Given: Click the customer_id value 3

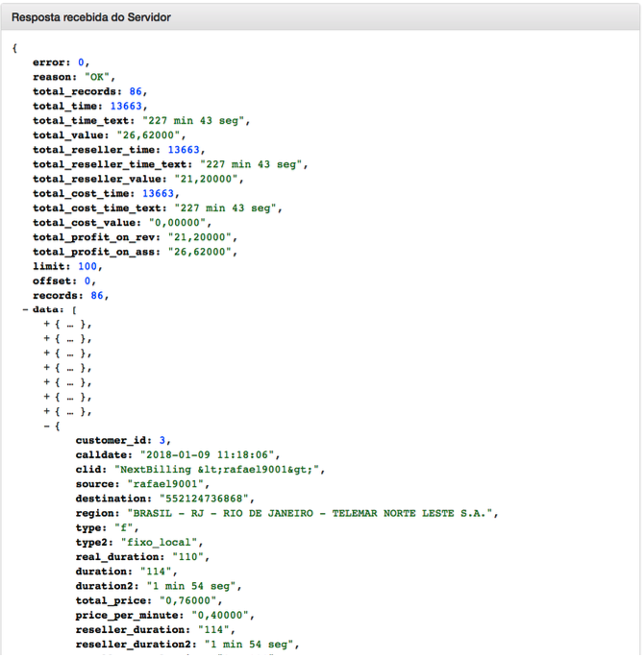Looking at the screenshot, I should click(x=162, y=441).
